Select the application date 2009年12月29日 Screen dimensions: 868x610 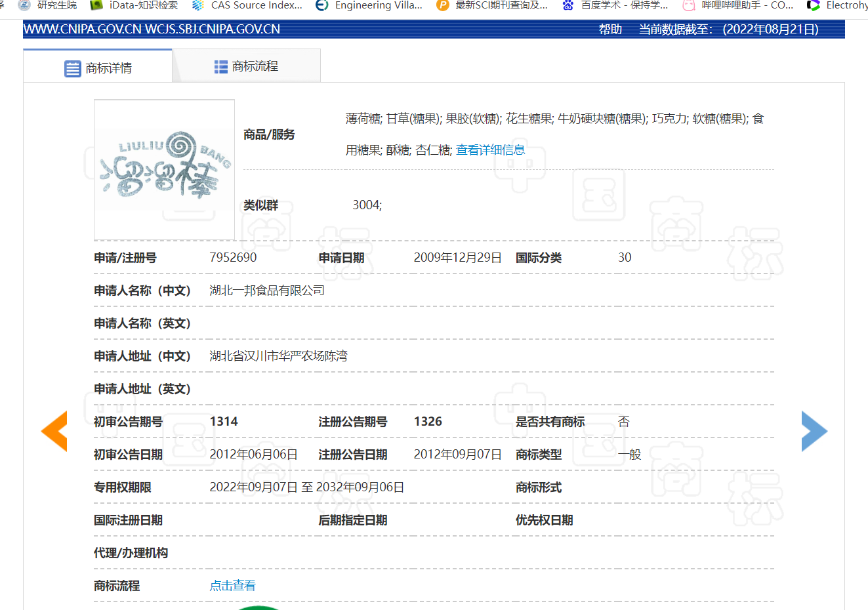pos(458,257)
